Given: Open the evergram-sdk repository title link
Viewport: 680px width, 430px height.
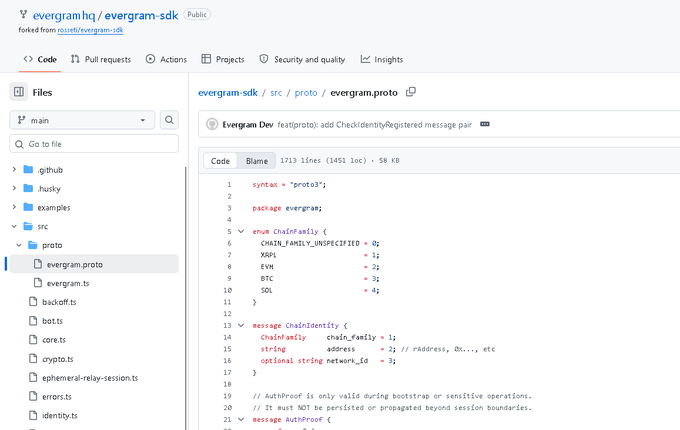Looking at the screenshot, I should coord(141,16).
